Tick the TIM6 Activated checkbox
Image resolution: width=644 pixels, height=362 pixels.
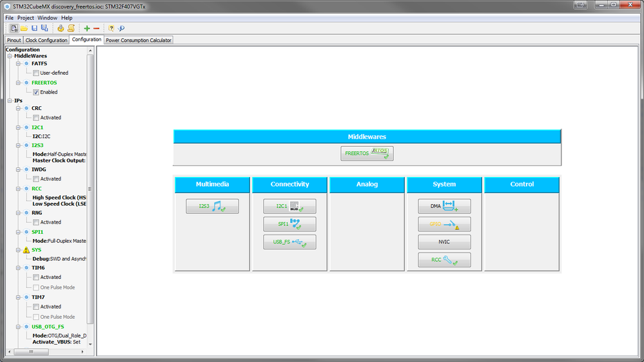pos(36,278)
